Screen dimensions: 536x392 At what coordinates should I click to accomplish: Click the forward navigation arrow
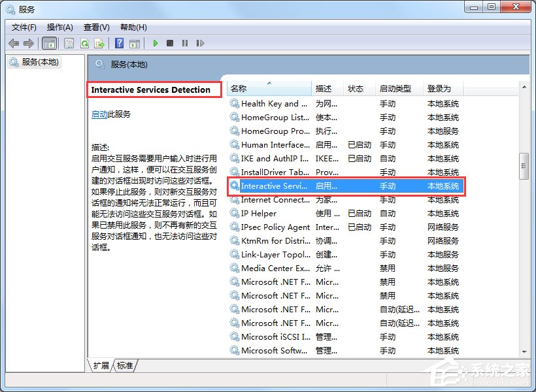click(30, 43)
